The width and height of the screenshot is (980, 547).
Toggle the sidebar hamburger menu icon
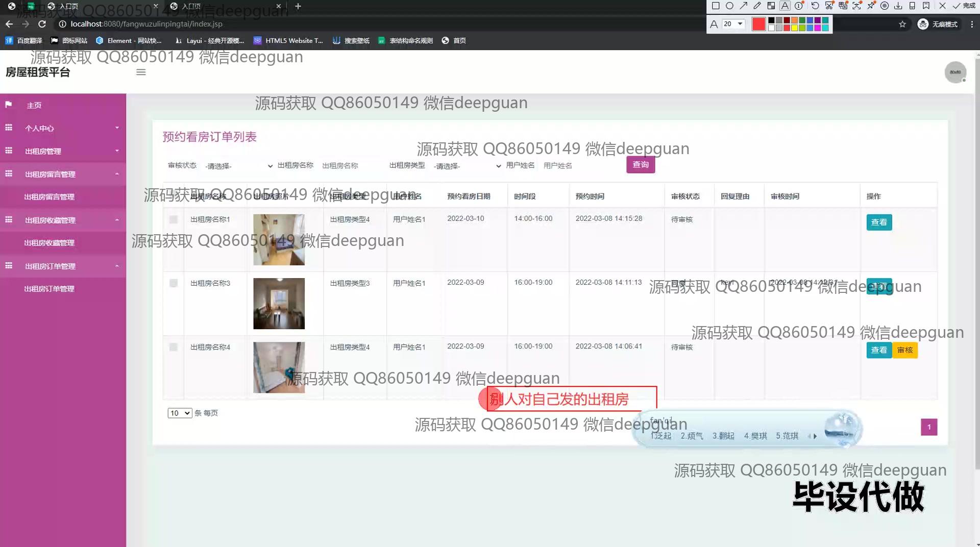coord(141,72)
